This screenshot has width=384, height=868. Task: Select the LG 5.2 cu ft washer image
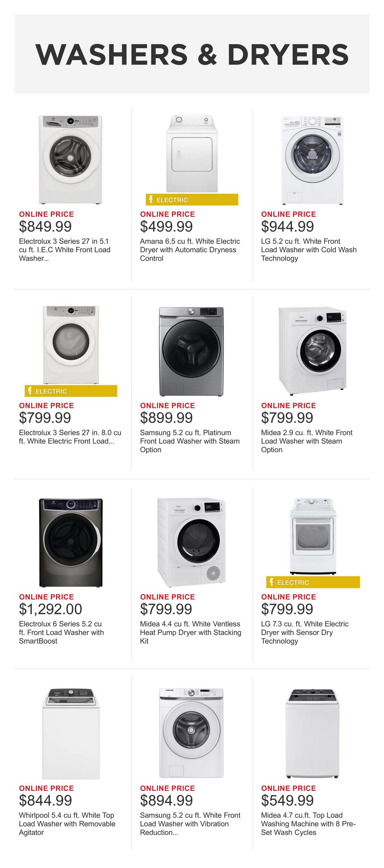pos(312,160)
